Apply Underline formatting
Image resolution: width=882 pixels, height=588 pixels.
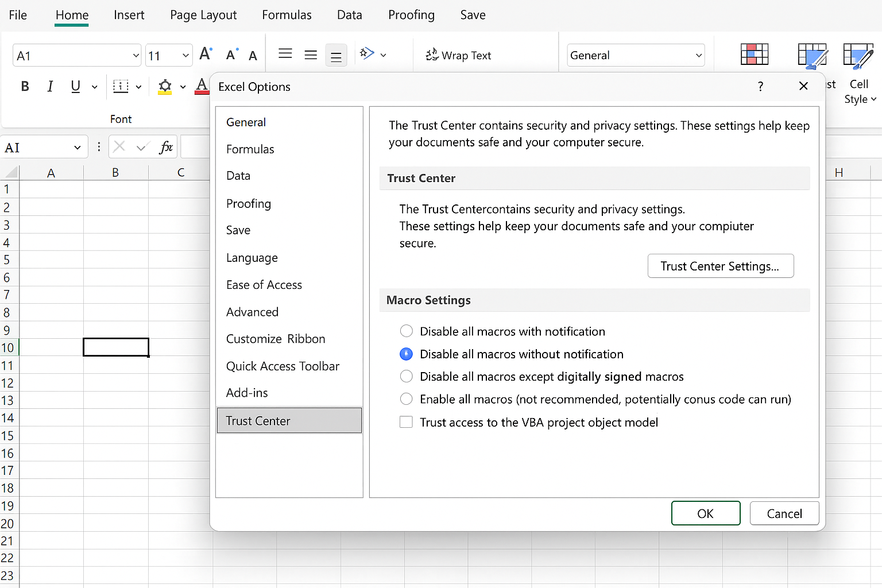[x=75, y=86]
